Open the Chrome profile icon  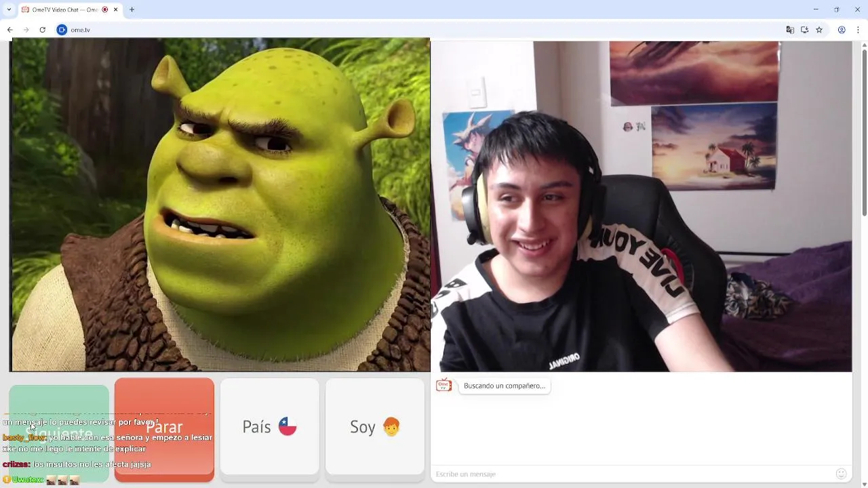pos(842,30)
